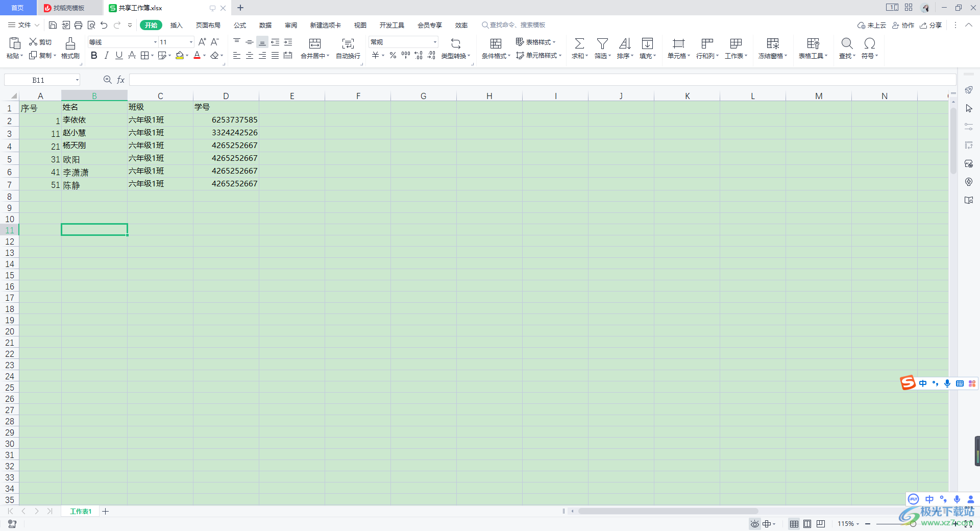
Task: Click the not-uploaded cloud status button
Action: pyautogui.click(x=872, y=25)
